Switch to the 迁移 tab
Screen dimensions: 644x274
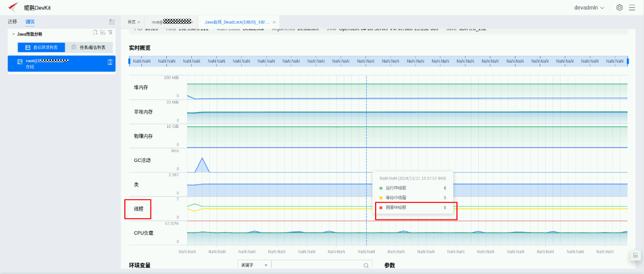tap(12, 22)
